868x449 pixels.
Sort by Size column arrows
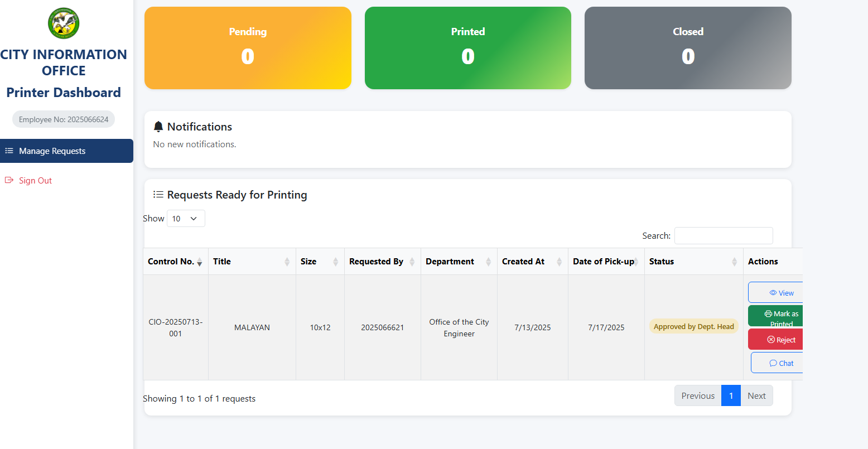pyautogui.click(x=336, y=262)
